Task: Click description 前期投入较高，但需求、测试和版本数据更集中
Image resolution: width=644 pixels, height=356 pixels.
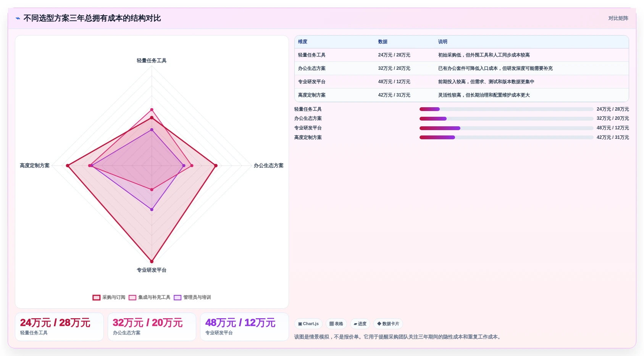Action: point(486,82)
